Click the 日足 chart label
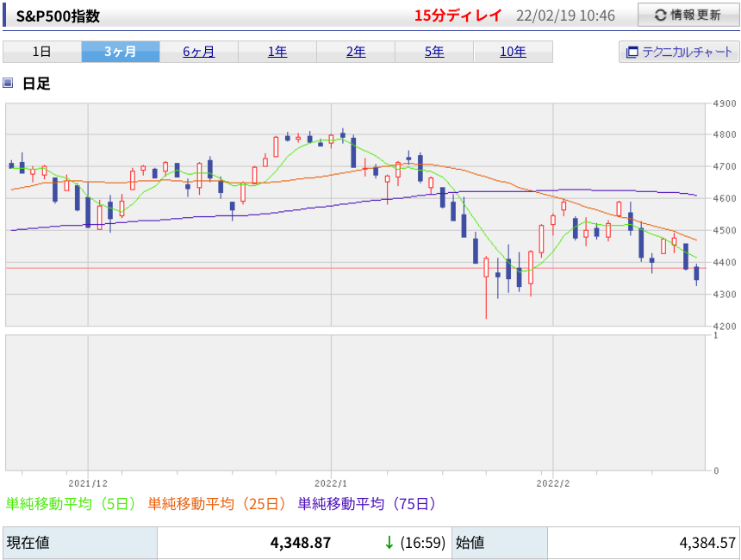Image resolution: width=741 pixels, height=560 pixels. (x=36, y=84)
